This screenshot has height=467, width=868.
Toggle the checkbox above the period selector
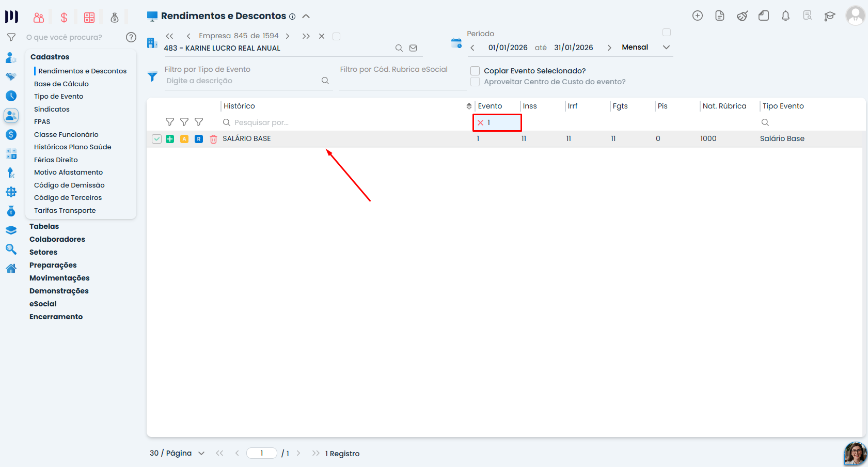(667, 33)
